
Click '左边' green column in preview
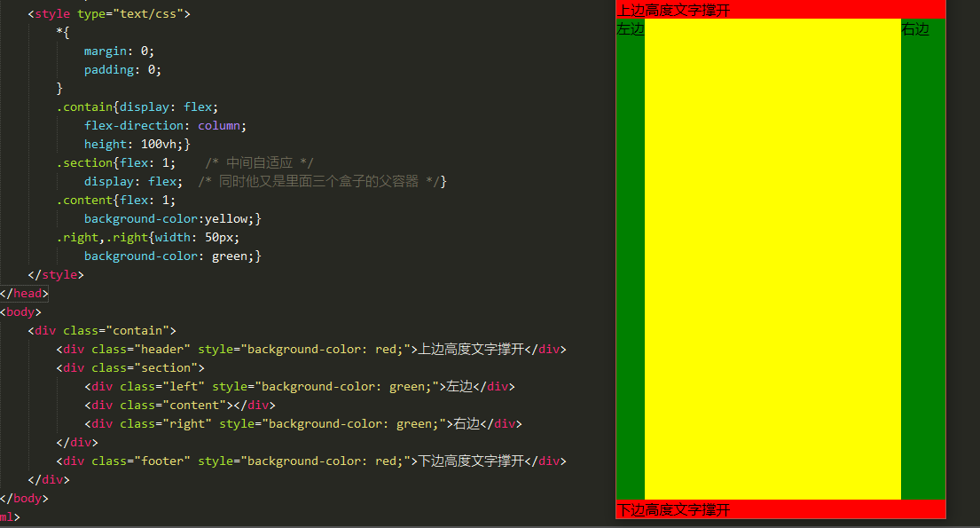click(630, 259)
